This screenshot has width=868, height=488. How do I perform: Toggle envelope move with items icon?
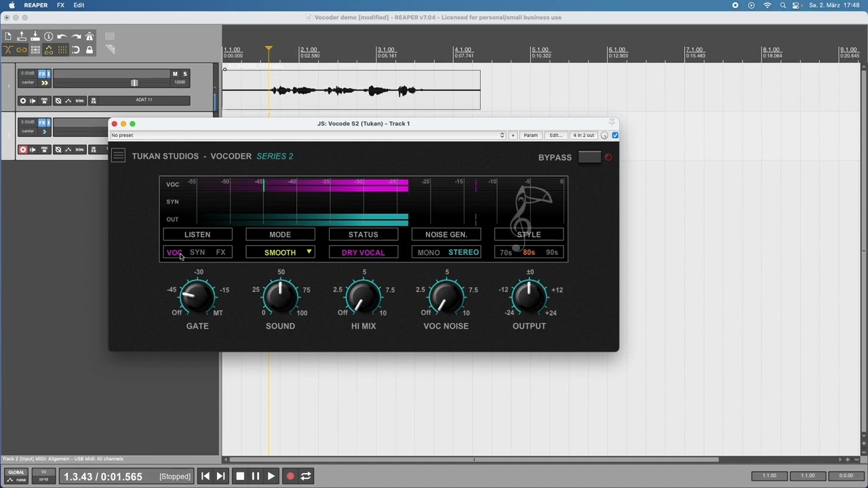(49, 49)
